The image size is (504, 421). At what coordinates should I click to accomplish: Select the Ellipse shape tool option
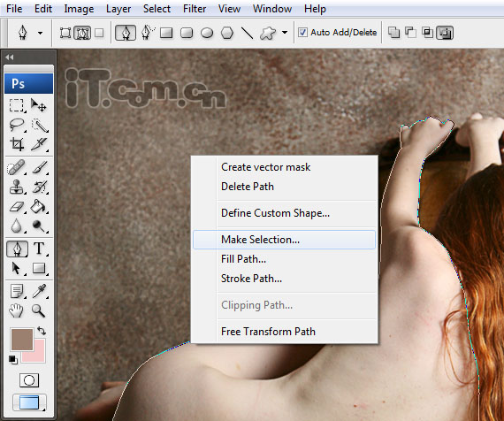[x=207, y=33]
